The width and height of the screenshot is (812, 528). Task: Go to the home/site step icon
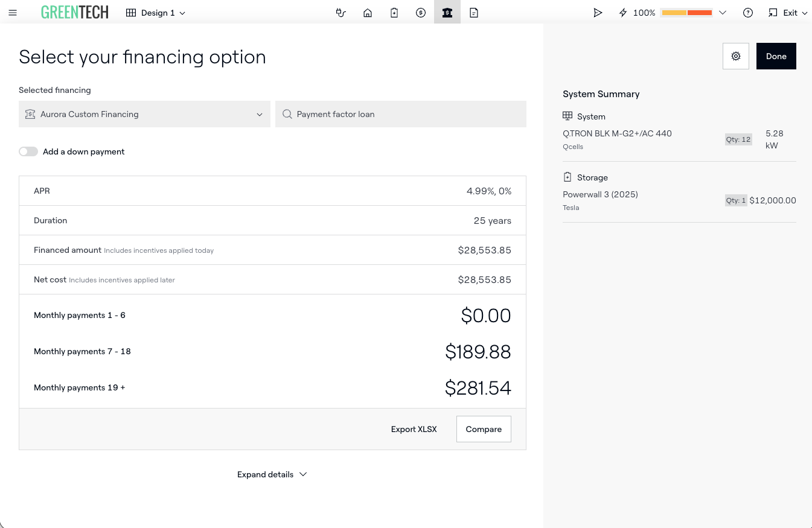tap(368, 13)
